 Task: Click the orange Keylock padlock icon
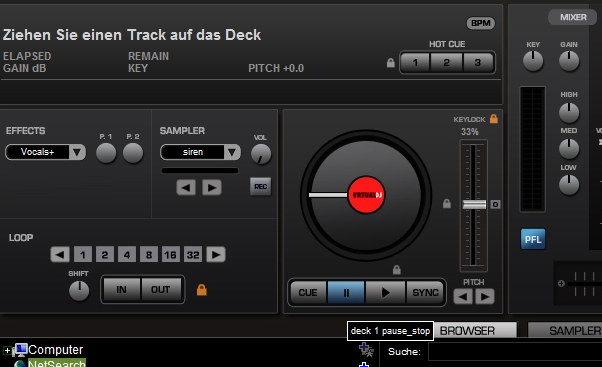pyautogui.click(x=494, y=119)
